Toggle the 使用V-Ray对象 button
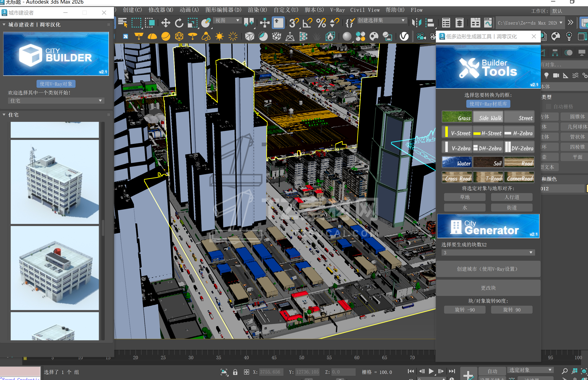This screenshot has height=380, width=588. click(x=56, y=84)
